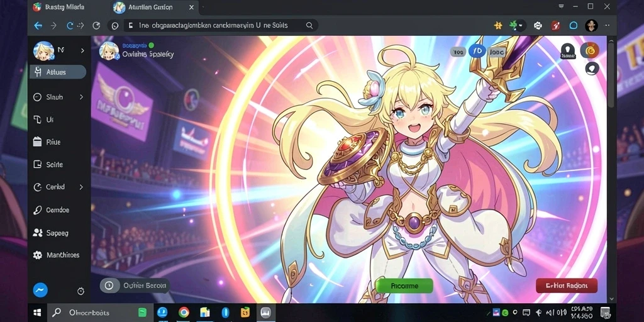Open the blue oval taskbar app
This screenshot has width=644, height=322.
tap(225, 313)
